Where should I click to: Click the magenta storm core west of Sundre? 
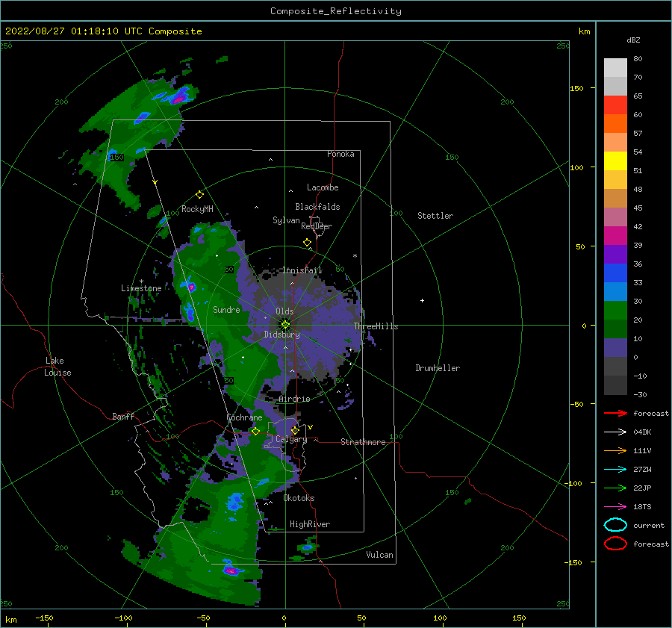pyautogui.click(x=192, y=287)
